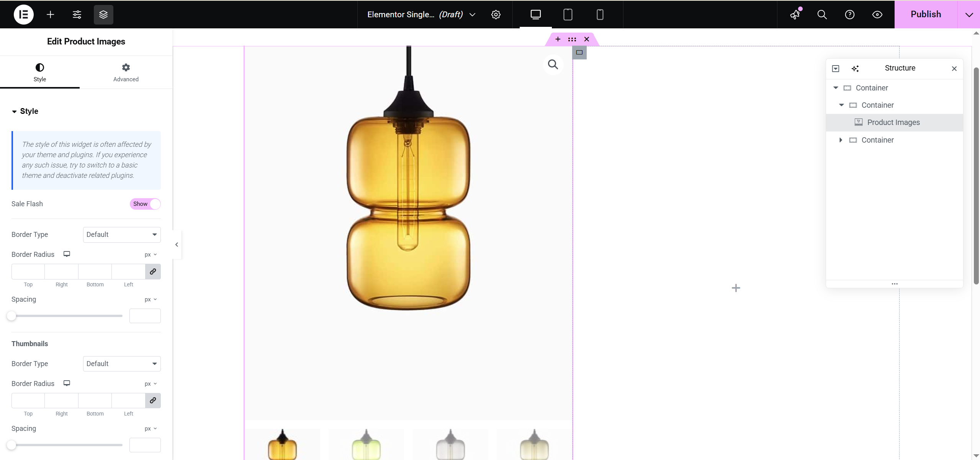Open the Structure layers icon in top bar

pyautogui.click(x=103, y=14)
